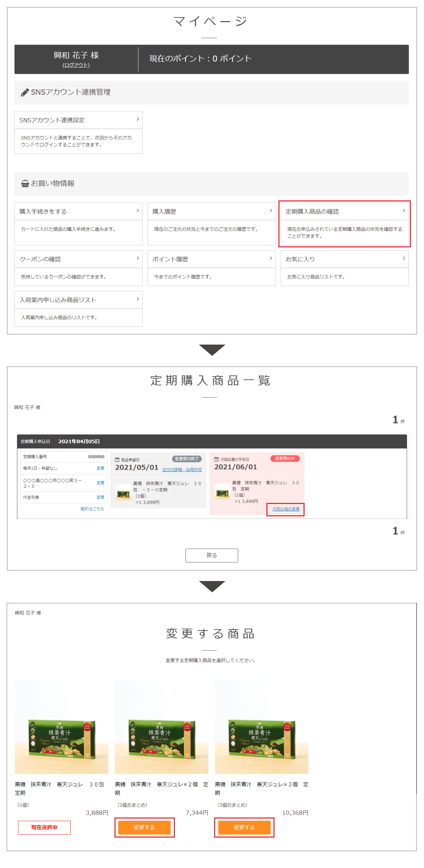Open 購入履歴 via its chevron arrow
The height and width of the screenshot is (868, 424).
click(271, 211)
